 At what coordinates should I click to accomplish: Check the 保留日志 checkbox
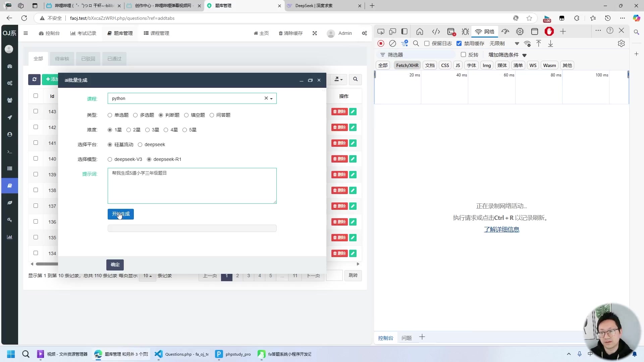427,44
